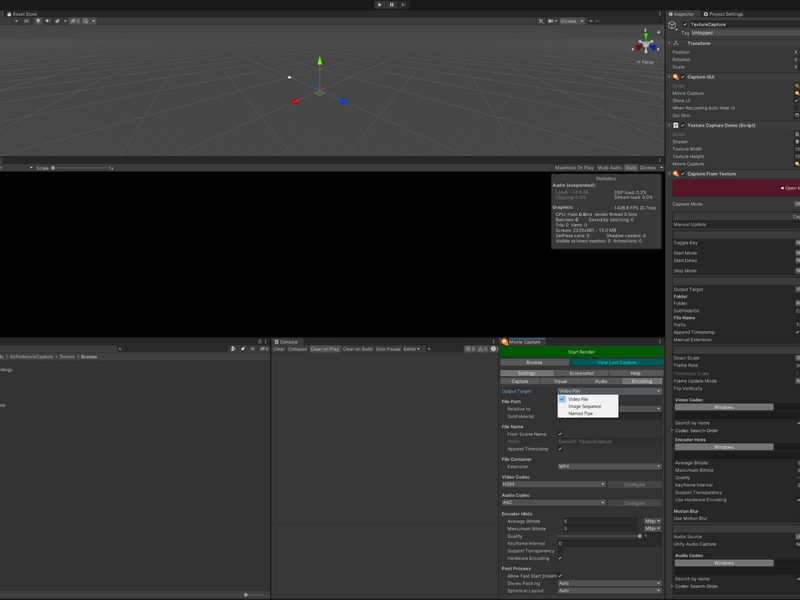Click the Pause button in the toolbar
Screen dimensions: 800x600
(392, 5)
